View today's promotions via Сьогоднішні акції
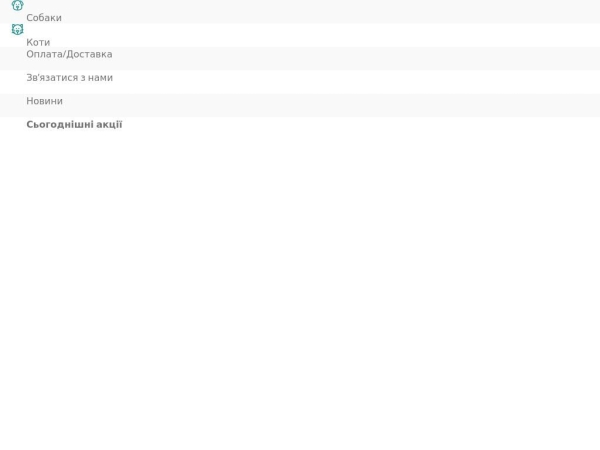 74,124
